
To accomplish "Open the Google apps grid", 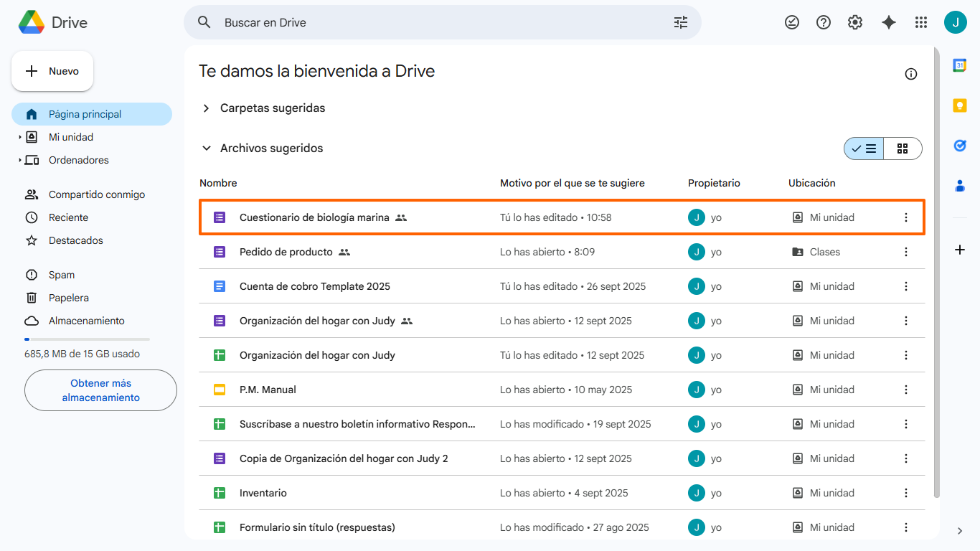I will point(921,22).
